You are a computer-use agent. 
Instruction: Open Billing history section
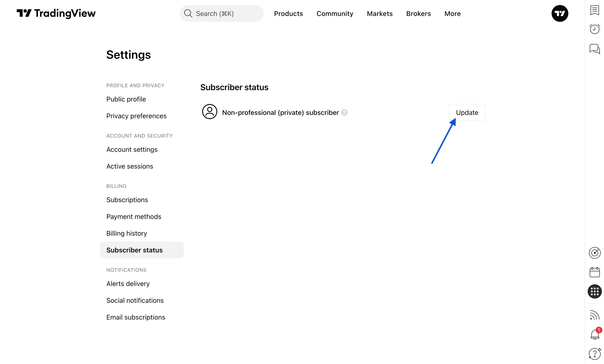pyautogui.click(x=126, y=233)
